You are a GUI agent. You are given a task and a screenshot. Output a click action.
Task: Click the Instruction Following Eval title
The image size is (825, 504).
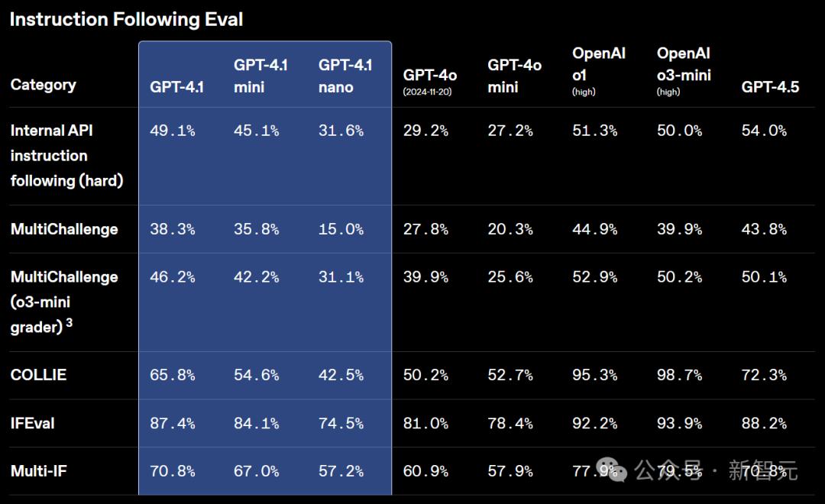[x=126, y=20]
